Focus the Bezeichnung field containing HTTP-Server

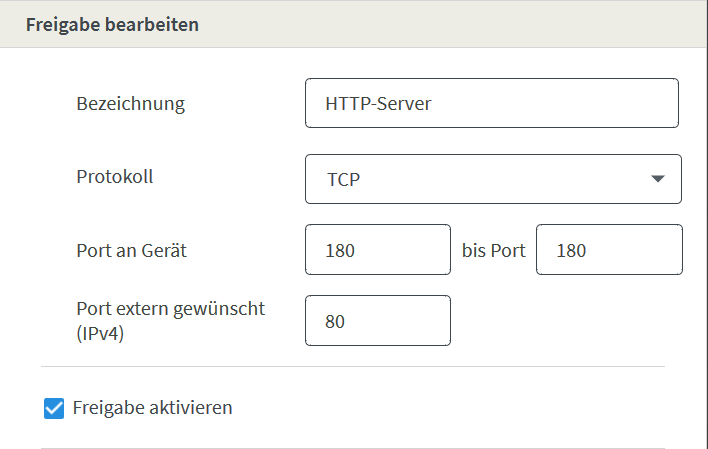pyautogui.click(x=492, y=103)
